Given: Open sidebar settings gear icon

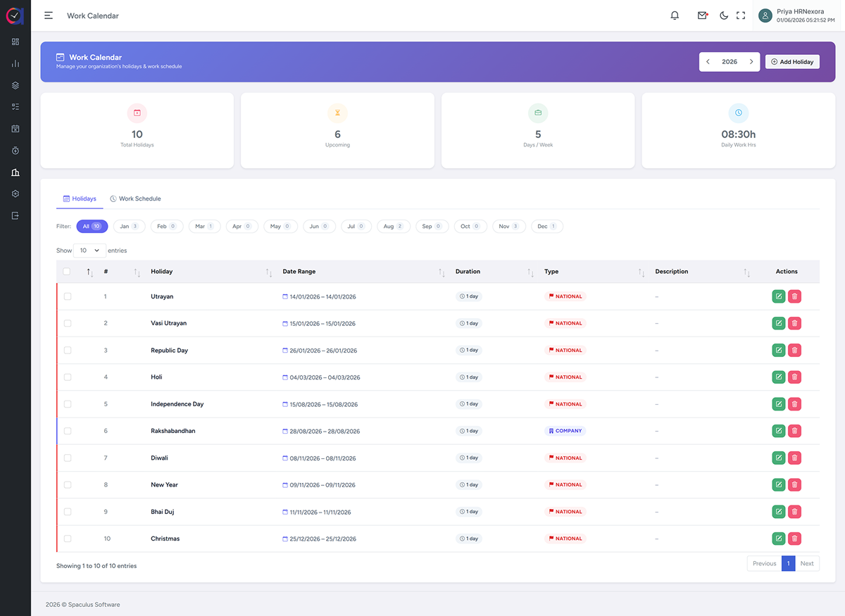Looking at the screenshot, I should pyautogui.click(x=15, y=194).
